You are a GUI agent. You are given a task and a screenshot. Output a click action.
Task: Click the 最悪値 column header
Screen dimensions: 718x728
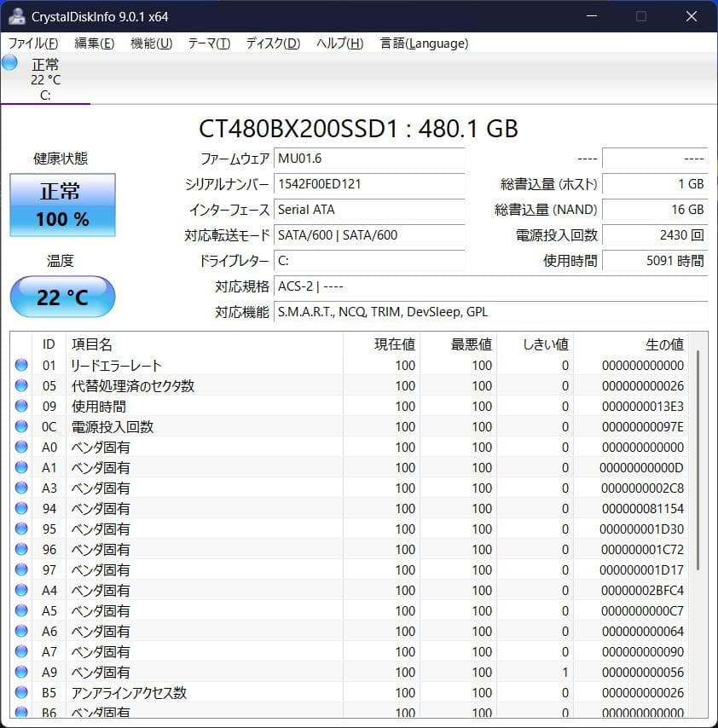[x=459, y=344]
